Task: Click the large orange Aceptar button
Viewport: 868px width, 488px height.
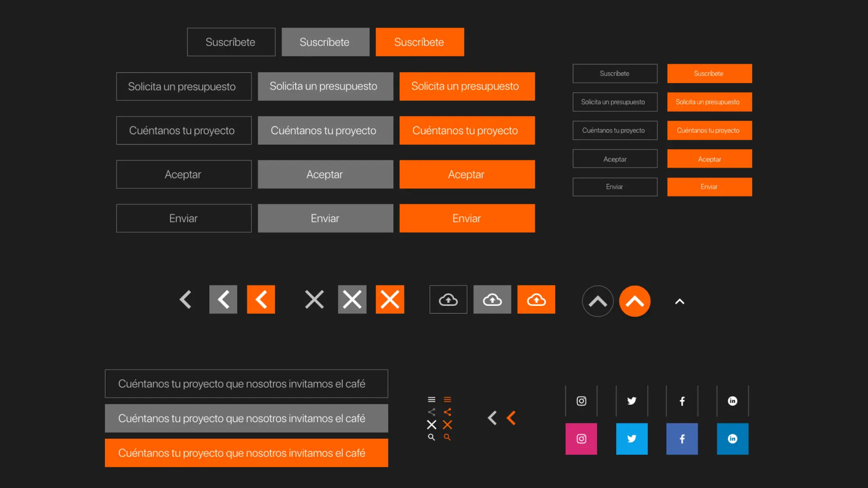Action: (x=467, y=174)
